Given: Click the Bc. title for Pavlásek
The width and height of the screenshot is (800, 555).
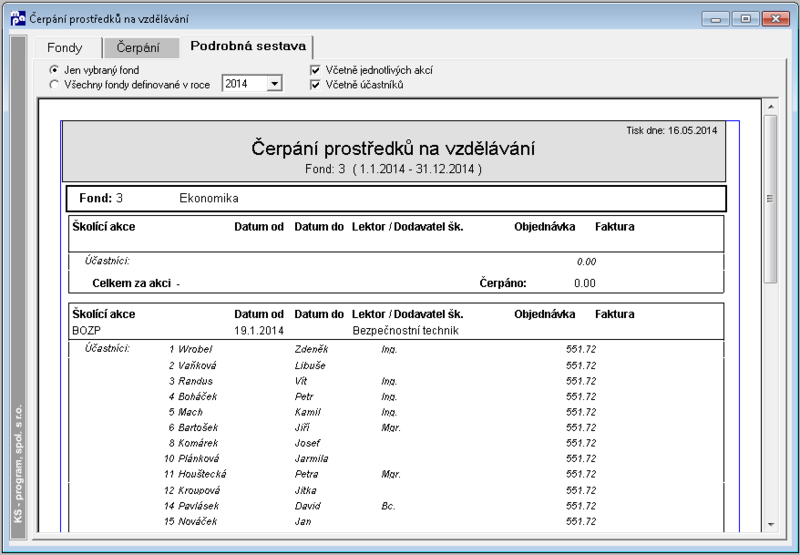Looking at the screenshot, I should point(388,506).
